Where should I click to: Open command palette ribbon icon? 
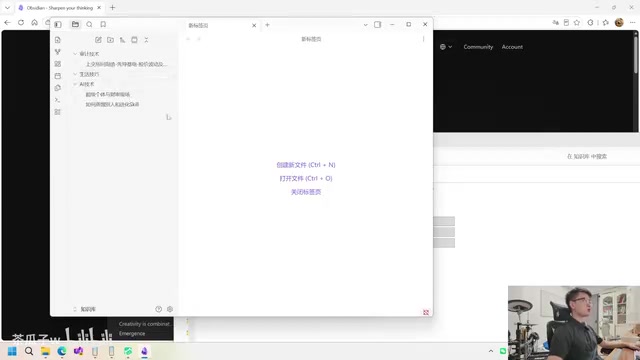point(58,100)
